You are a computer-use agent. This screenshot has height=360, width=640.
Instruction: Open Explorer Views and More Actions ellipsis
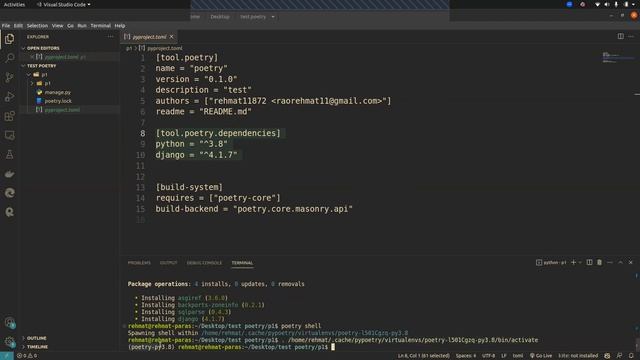click(x=111, y=37)
